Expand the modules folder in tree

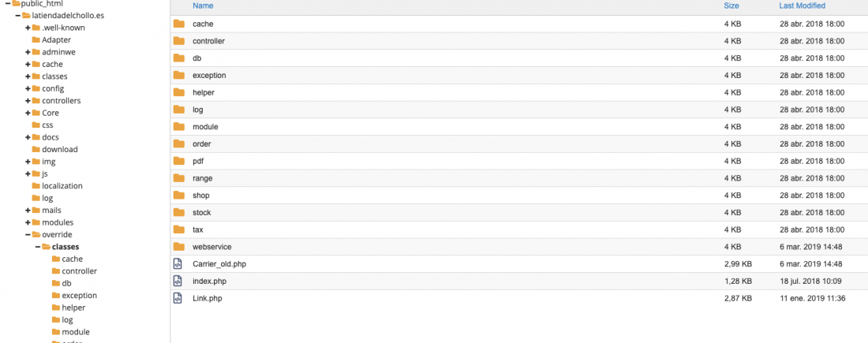coord(28,222)
